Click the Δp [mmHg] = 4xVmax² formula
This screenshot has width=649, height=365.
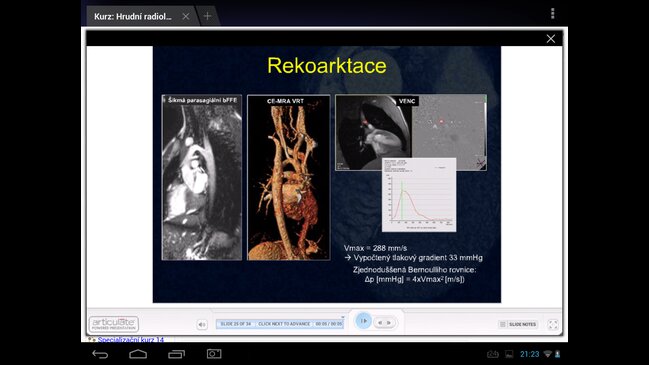[414, 279]
